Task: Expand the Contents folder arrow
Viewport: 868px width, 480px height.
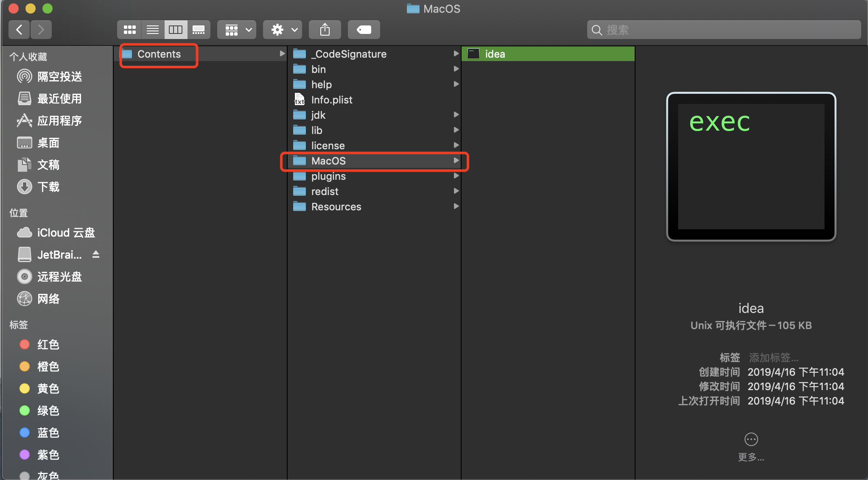Action: (282, 54)
